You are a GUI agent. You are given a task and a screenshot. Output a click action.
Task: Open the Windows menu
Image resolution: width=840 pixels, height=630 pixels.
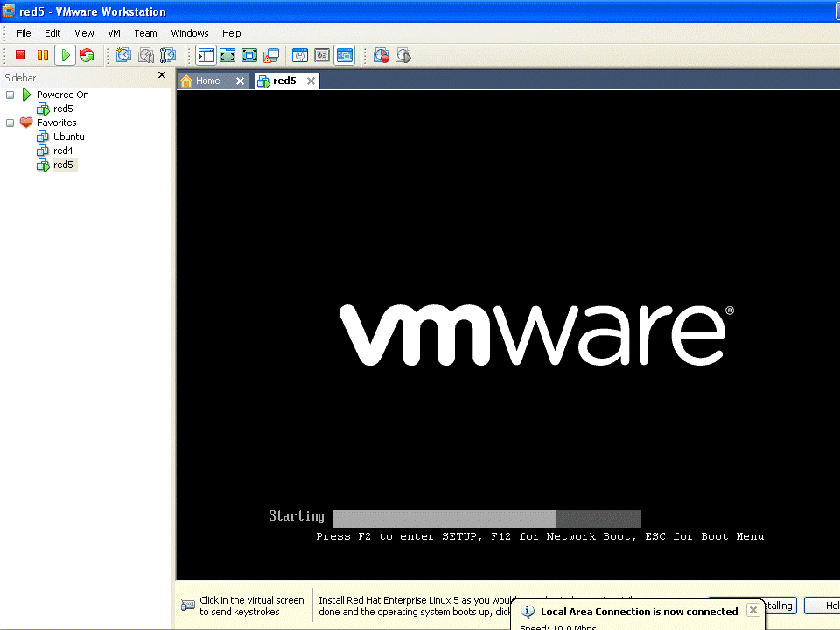point(190,33)
